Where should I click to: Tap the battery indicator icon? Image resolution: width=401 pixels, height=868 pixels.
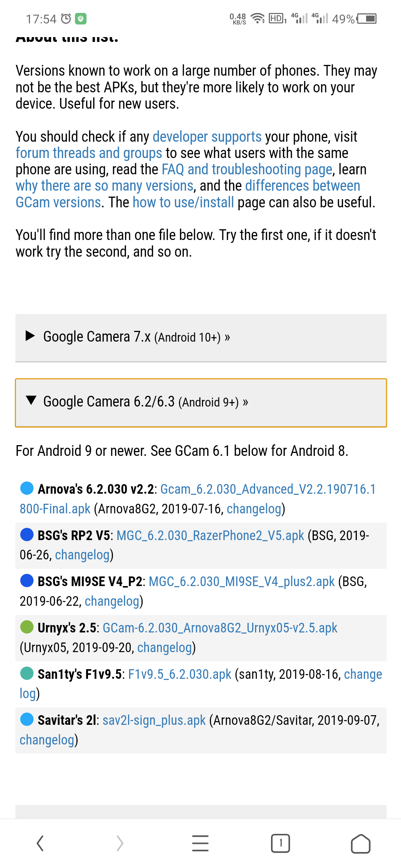(366, 19)
